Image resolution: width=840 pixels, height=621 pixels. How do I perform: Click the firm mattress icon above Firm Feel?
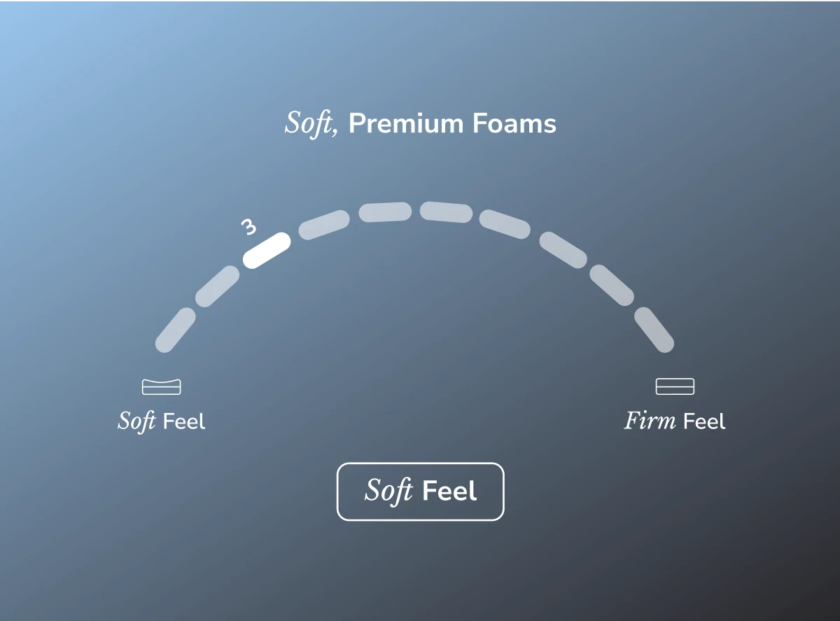pos(675,386)
